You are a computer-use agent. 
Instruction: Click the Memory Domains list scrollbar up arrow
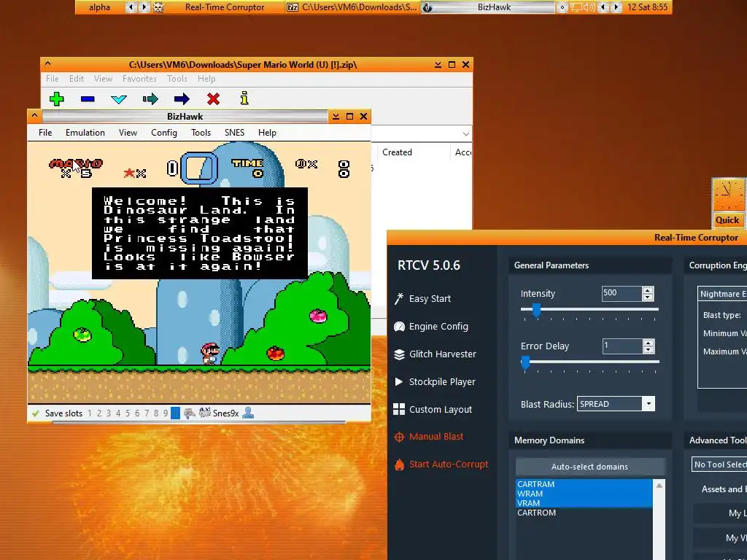pos(659,485)
